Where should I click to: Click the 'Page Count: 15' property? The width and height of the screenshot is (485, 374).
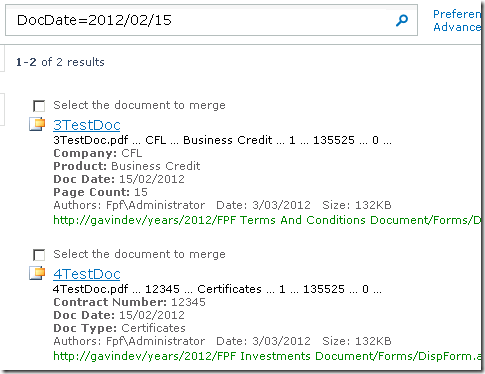click(100, 192)
